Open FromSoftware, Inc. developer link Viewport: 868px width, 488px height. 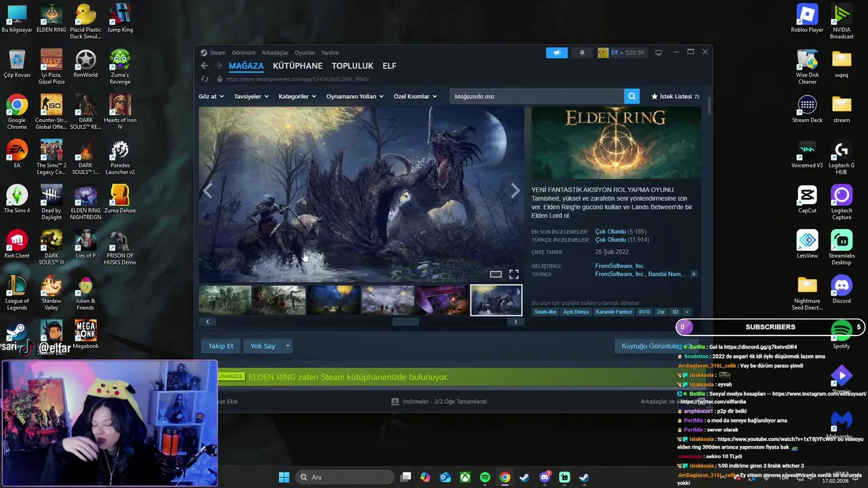tap(620, 266)
